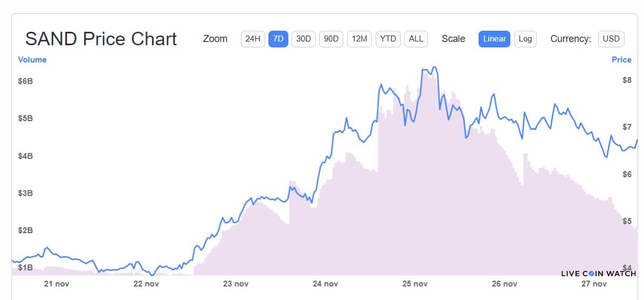Open the USD currency selector
The width and height of the screenshot is (644, 300).
pos(611,39)
